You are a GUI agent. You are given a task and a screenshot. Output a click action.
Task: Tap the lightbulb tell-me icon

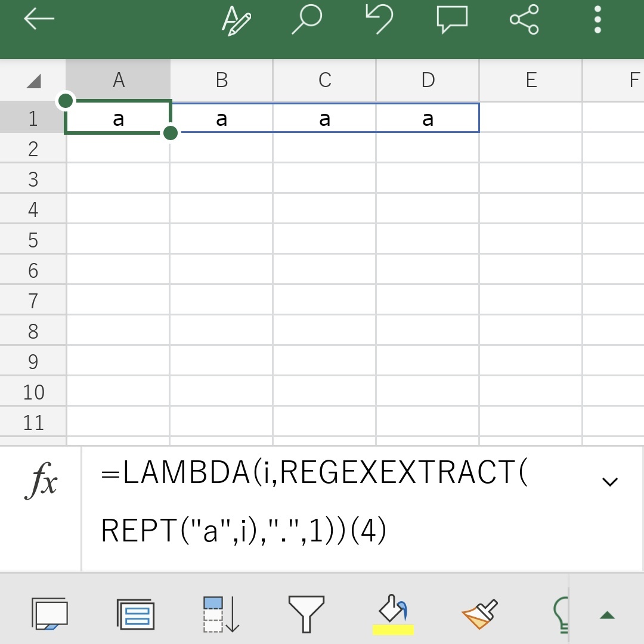pos(561,615)
